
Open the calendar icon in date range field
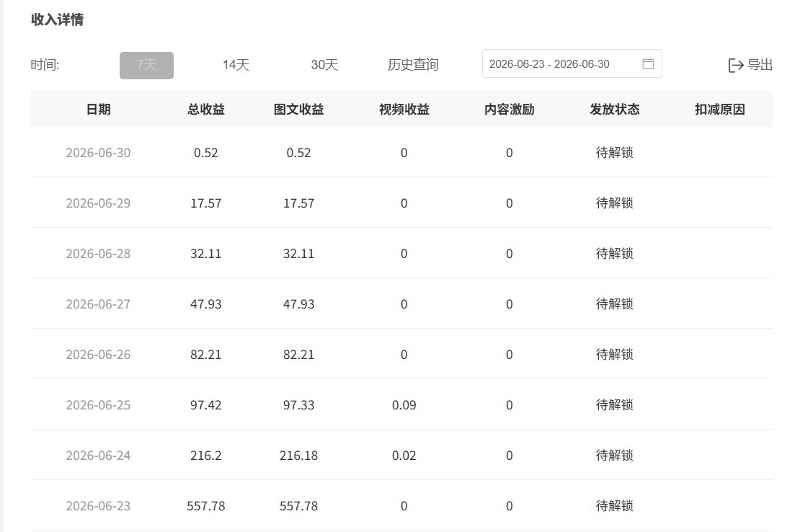click(x=648, y=63)
